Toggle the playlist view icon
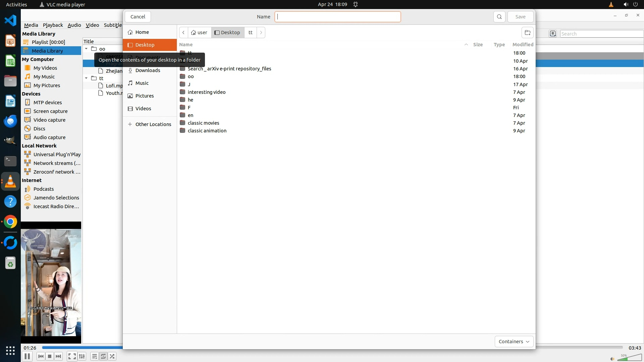Viewport: 644px width, 362px height. 95,356
